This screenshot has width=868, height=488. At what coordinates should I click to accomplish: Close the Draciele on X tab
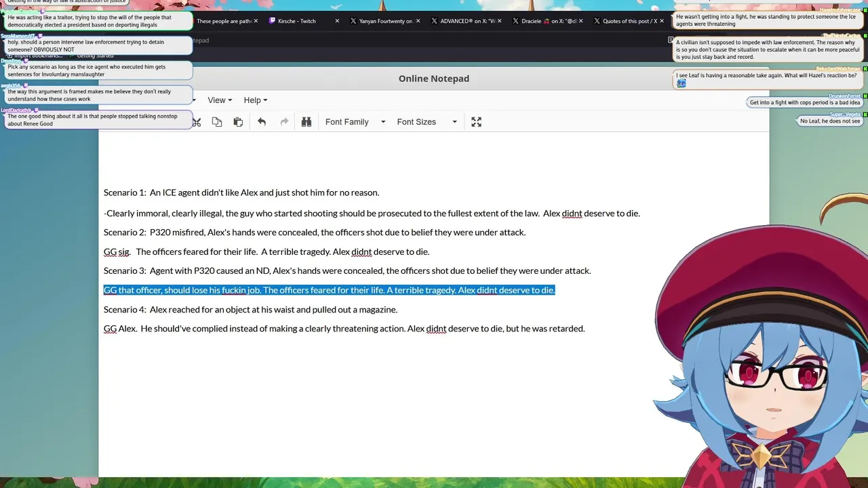[x=580, y=21]
